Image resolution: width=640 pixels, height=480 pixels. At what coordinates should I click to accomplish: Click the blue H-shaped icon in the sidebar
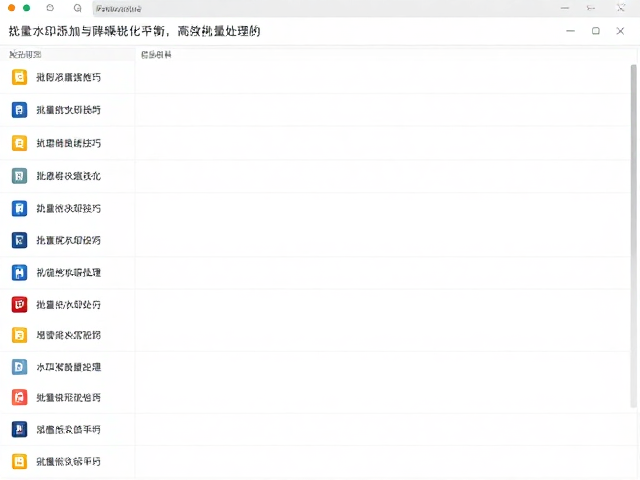(x=19, y=273)
